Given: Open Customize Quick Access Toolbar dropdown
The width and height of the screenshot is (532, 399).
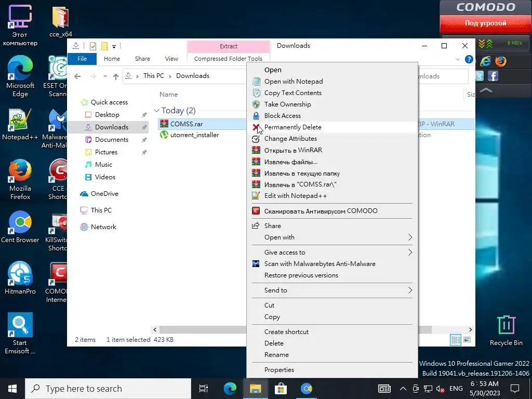Looking at the screenshot, I should [x=114, y=46].
